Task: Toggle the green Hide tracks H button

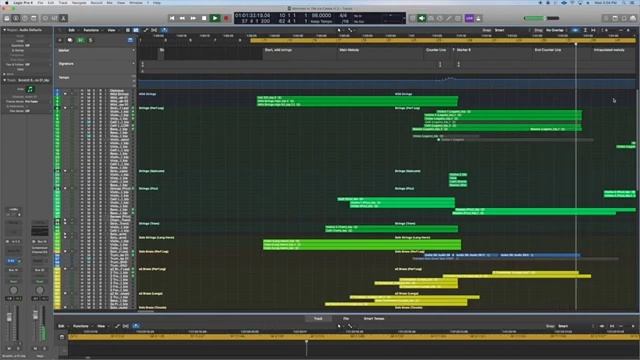Action: pos(80,40)
